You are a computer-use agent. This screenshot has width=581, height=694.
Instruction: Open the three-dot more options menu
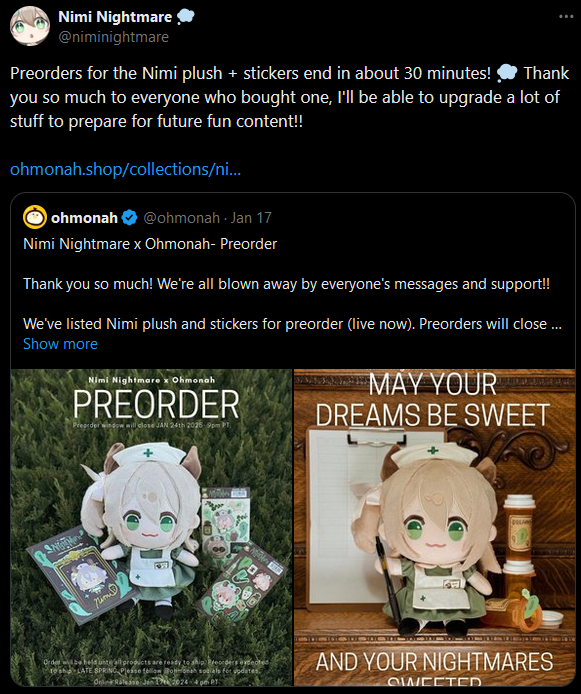566,17
